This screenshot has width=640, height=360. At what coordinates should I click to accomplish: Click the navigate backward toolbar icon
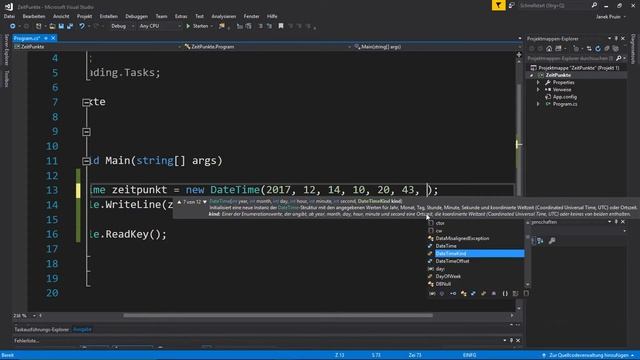13,26
